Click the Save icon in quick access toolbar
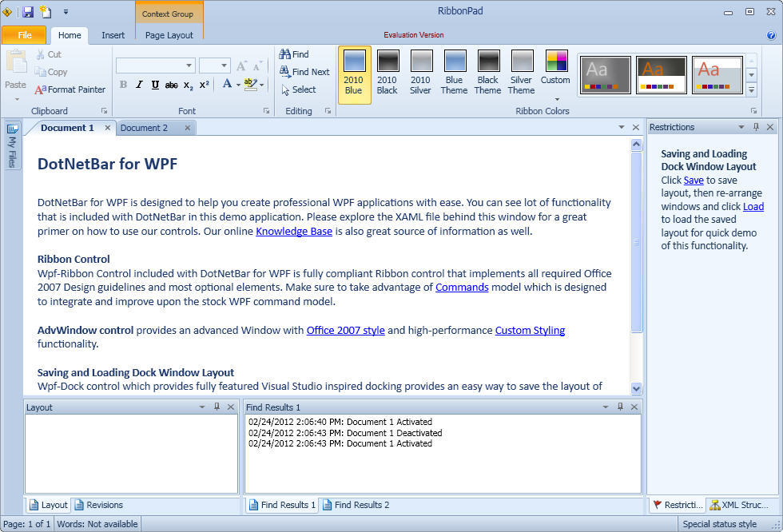Image resolution: width=783 pixels, height=532 pixels. [x=29, y=11]
